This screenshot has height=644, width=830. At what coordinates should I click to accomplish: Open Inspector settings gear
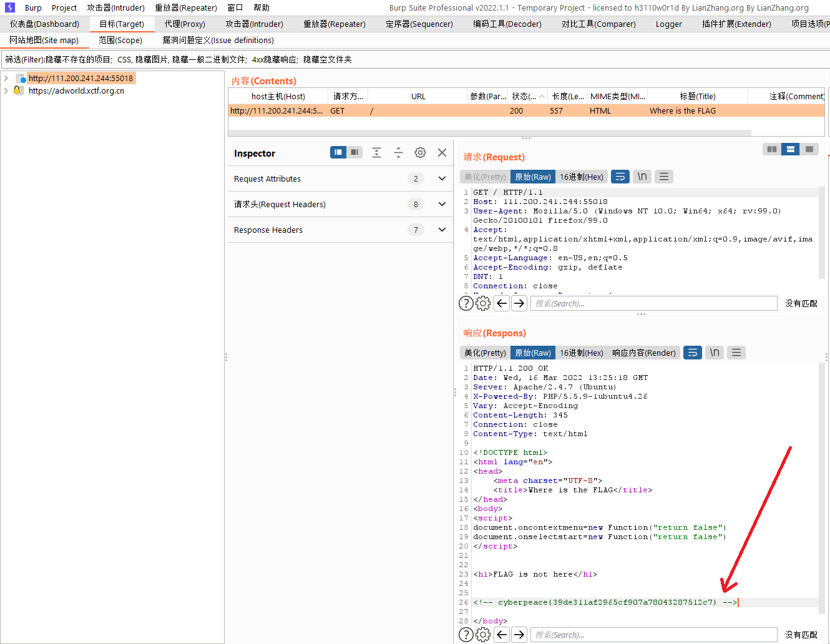pyautogui.click(x=420, y=152)
